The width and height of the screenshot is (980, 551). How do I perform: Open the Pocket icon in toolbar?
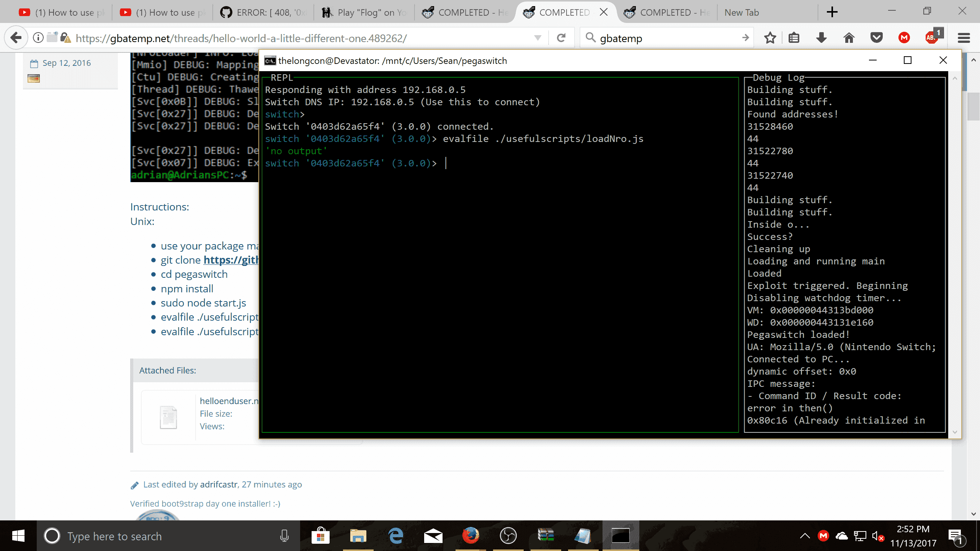tap(877, 38)
